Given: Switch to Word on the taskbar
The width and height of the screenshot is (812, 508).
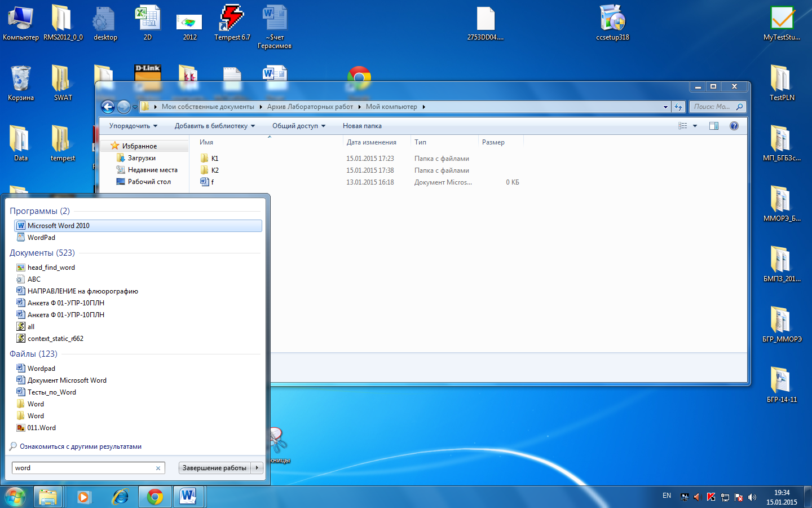Looking at the screenshot, I should tap(188, 497).
